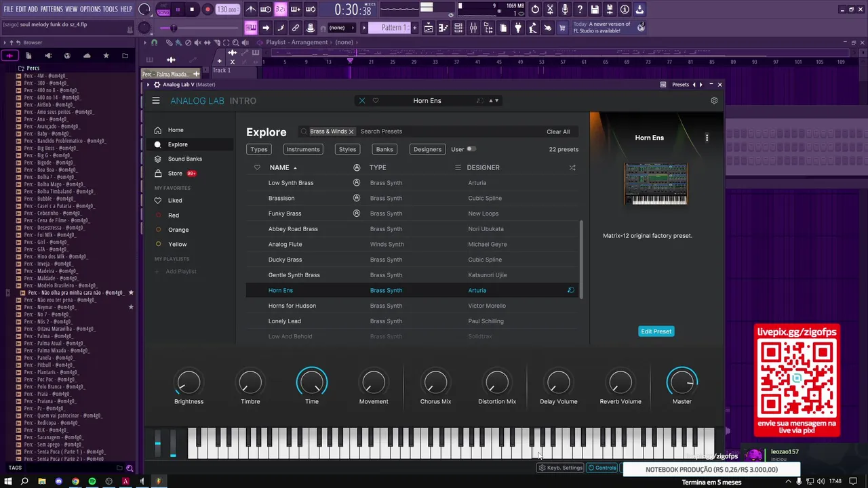Open the Designers filter dropdown

pyautogui.click(x=427, y=149)
